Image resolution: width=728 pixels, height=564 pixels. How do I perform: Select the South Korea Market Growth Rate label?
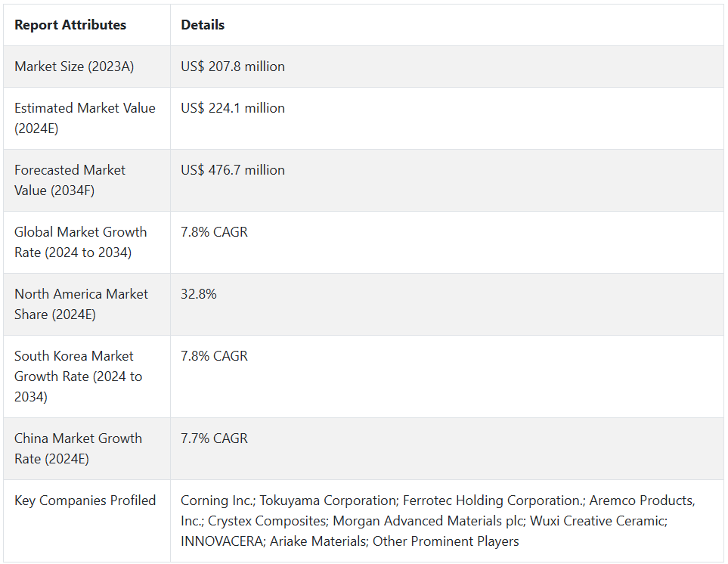[78, 376]
